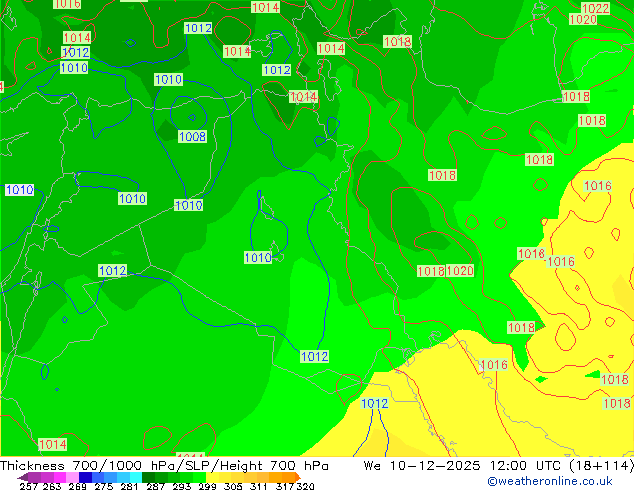Click the legend value 281
The height and width of the screenshot is (490, 634).
coord(129,486)
